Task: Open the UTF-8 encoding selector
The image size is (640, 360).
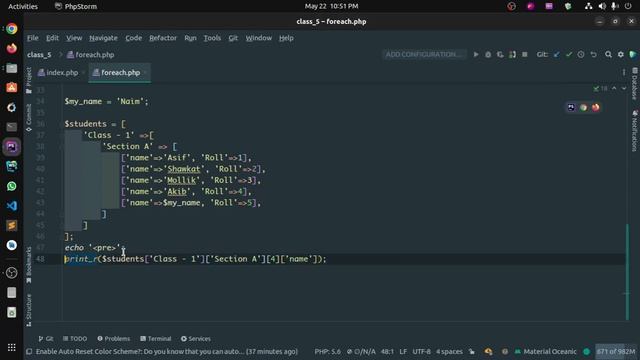Action: 421,351
